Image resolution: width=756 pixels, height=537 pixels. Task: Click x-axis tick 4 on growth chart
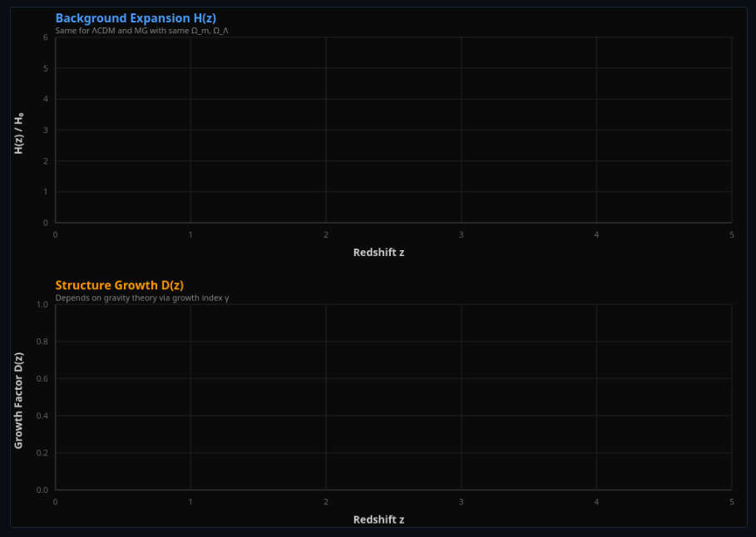pos(596,502)
